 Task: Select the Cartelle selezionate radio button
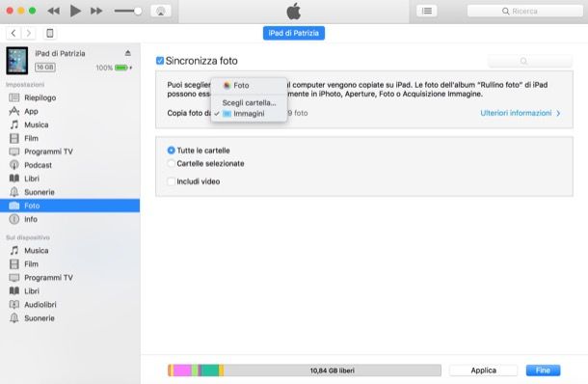tap(171, 163)
